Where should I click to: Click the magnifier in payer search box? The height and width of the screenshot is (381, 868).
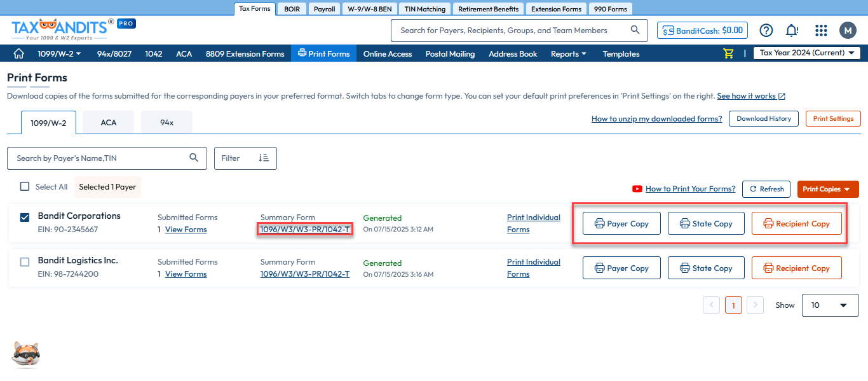coord(194,158)
